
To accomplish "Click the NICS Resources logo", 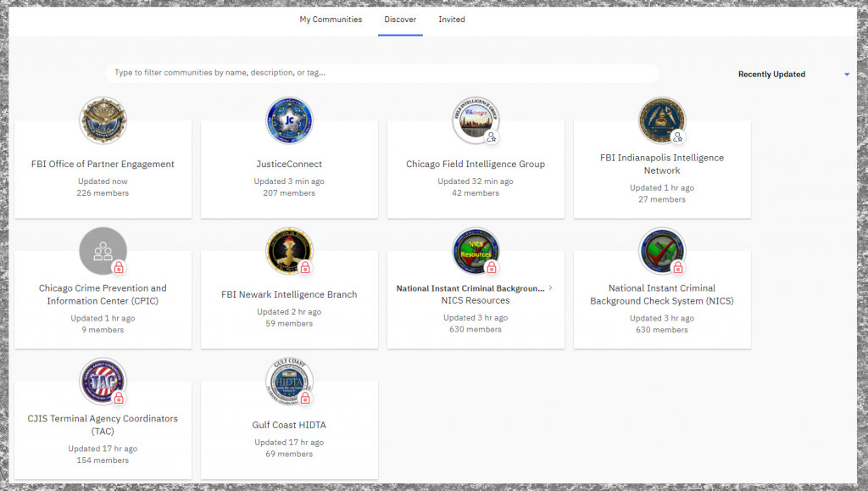I will (476, 251).
